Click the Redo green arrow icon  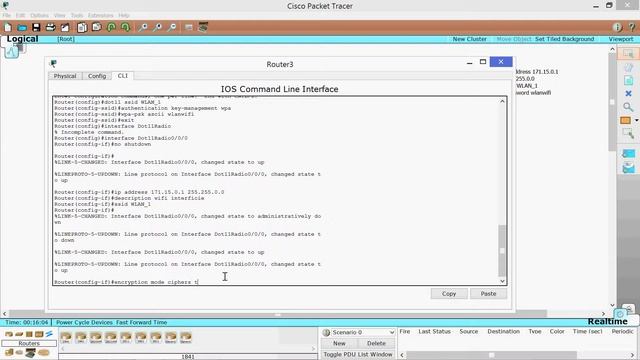[125, 27]
